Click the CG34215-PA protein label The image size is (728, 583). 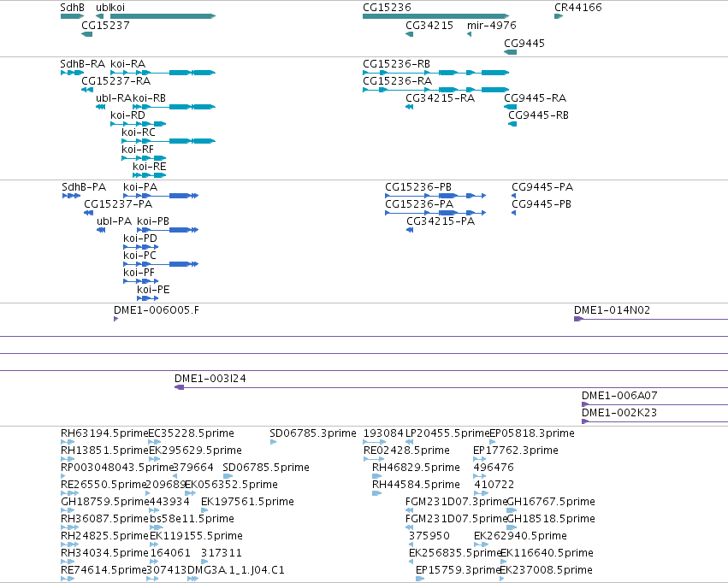441,221
